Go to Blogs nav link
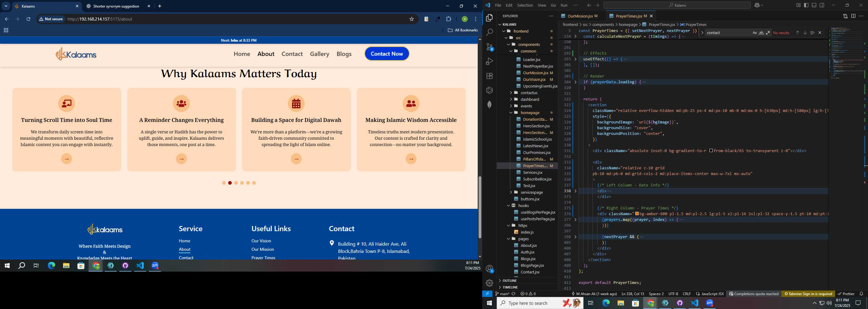Viewport: 868px width, 309px height. click(344, 54)
